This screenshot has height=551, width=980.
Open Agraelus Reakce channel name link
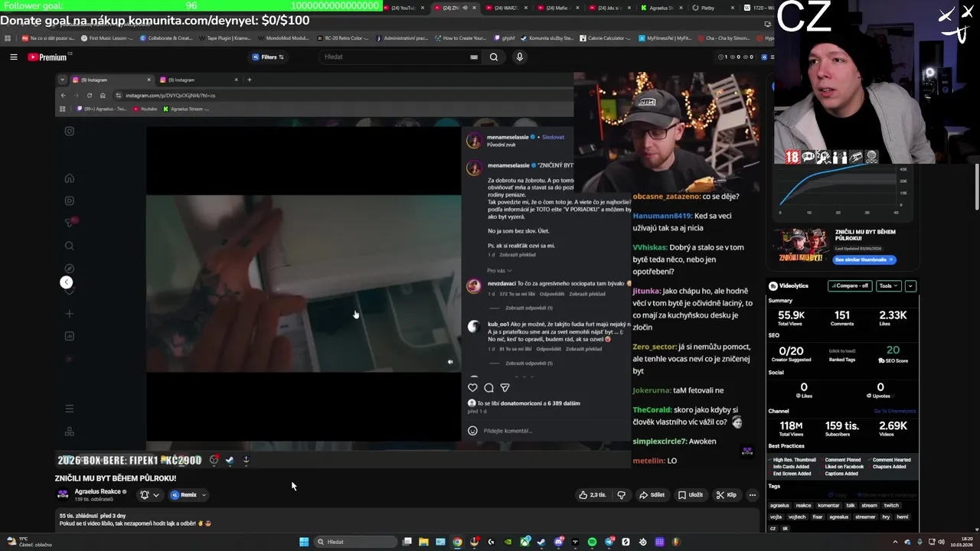tap(97, 491)
